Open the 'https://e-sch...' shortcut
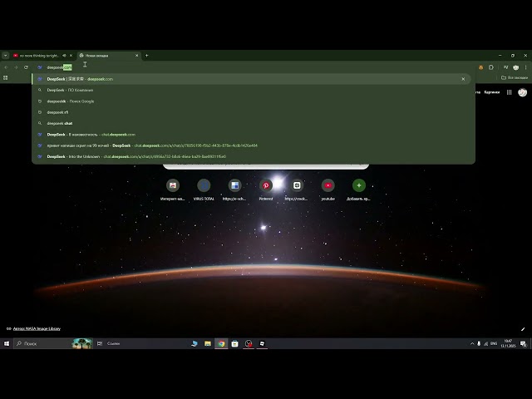 [x=234, y=189]
